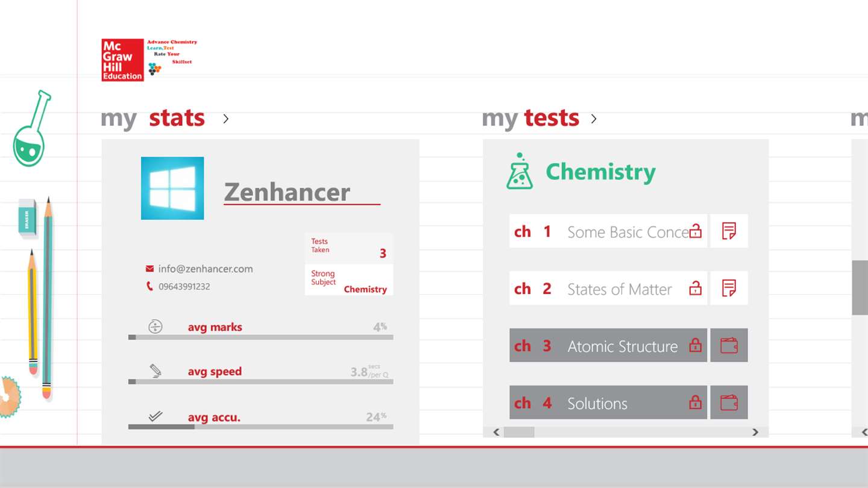Click the Tests Taken tile
868x488 pixels.
(x=348, y=248)
